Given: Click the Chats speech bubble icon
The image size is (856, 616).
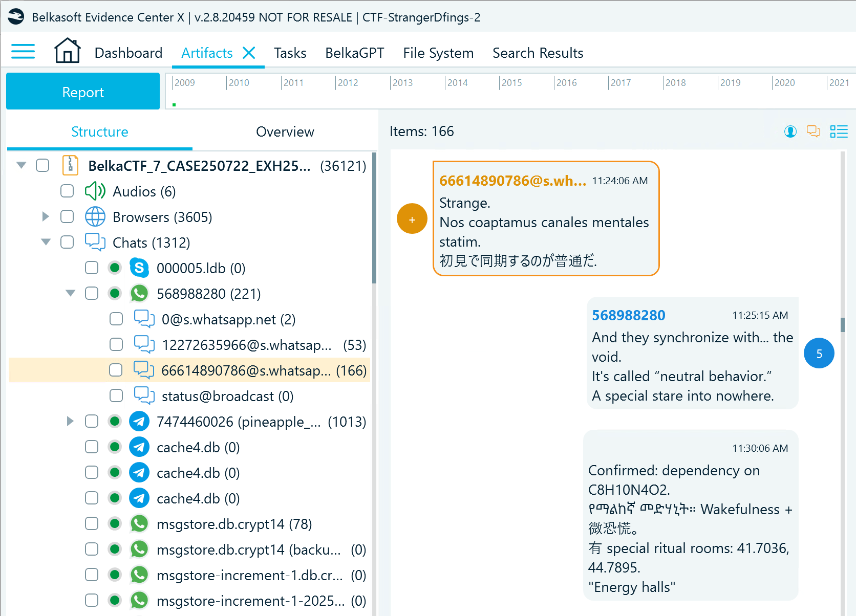Looking at the screenshot, I should click(95, 243).
